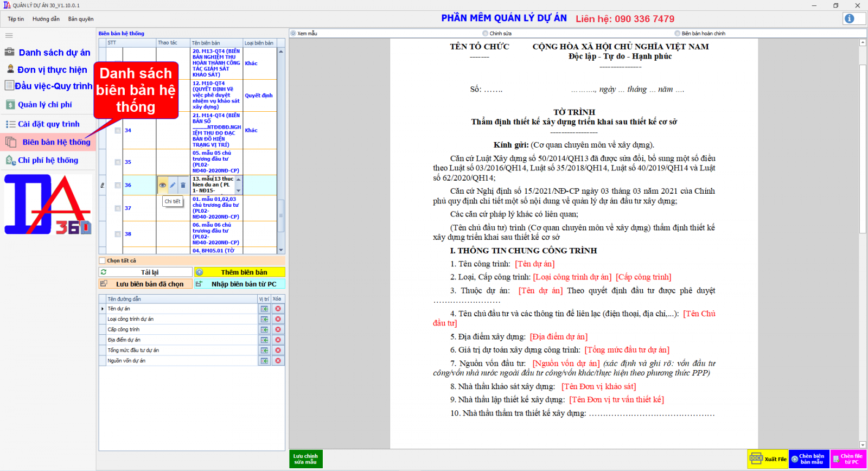Open the Hướng dẫn menu
Viewport: 868px width, 471px height.
point(46,19)
